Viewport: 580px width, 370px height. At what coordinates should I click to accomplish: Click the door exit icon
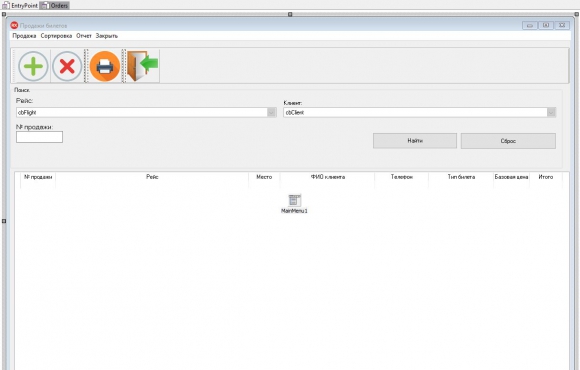click(143, 67)
